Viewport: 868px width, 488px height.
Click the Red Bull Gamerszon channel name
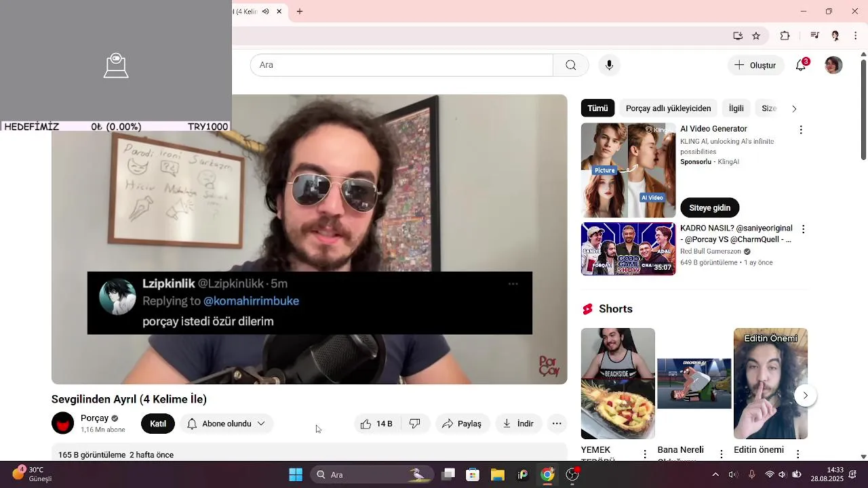click(711, 251)
